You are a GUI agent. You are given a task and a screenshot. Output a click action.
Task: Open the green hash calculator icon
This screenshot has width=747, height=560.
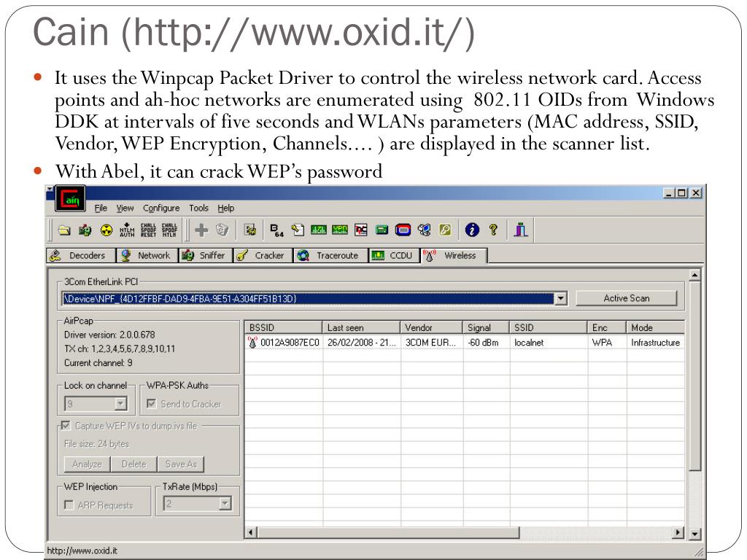click(x=382, y=230)
